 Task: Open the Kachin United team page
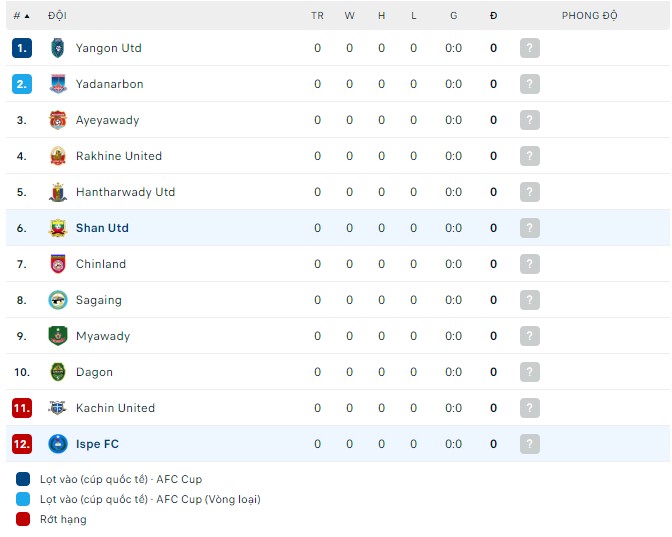point(115,408)
